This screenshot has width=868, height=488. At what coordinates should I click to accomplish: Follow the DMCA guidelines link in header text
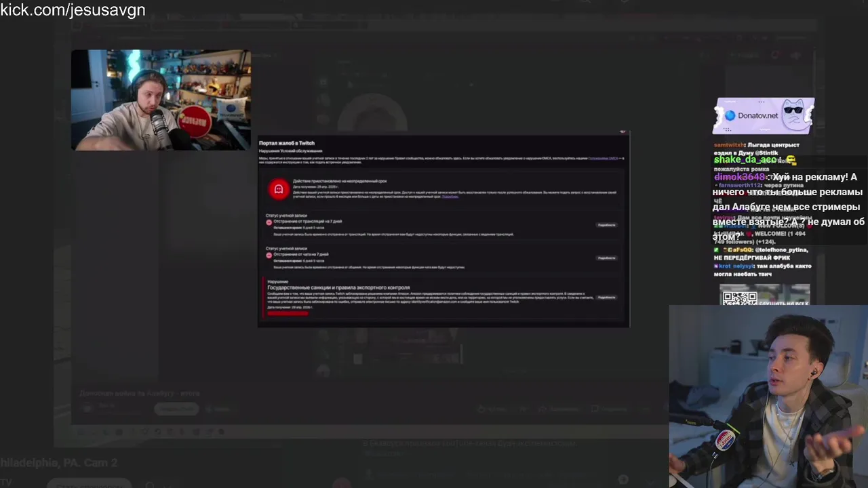(x=603, y=158)
